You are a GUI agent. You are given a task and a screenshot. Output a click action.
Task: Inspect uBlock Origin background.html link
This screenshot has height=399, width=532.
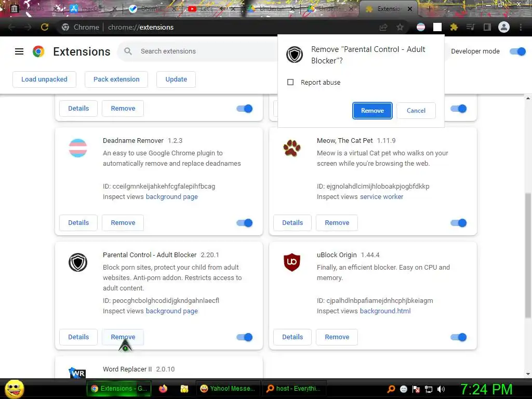point(385,311)
